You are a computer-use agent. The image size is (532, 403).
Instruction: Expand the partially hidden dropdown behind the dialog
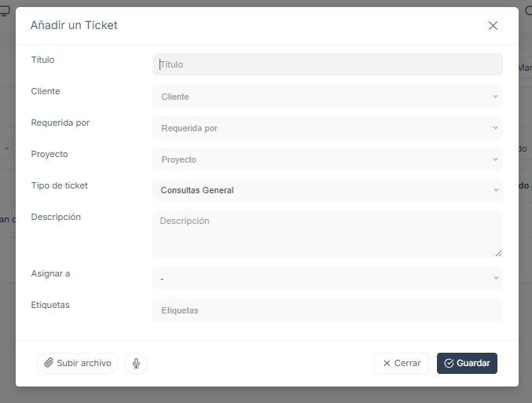point(6,148)
